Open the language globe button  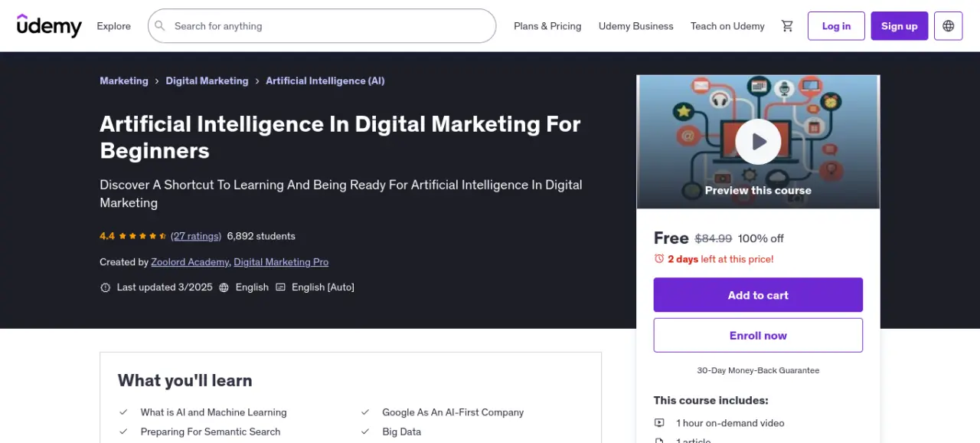coord(949,26)
